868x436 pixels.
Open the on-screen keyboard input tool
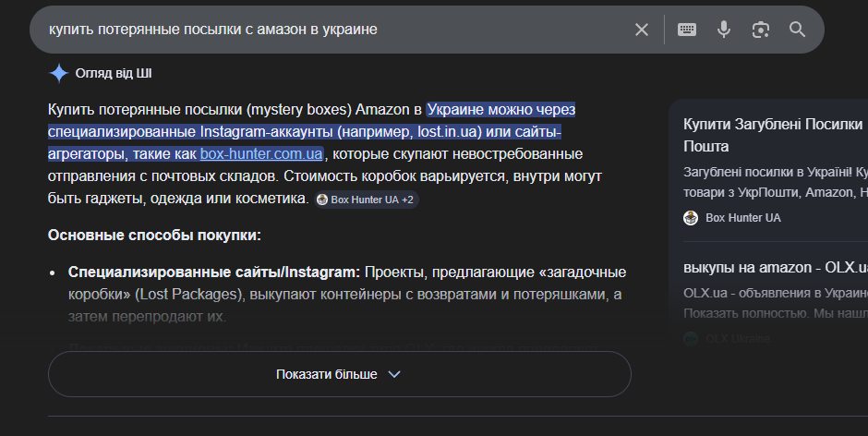(687, 30)
